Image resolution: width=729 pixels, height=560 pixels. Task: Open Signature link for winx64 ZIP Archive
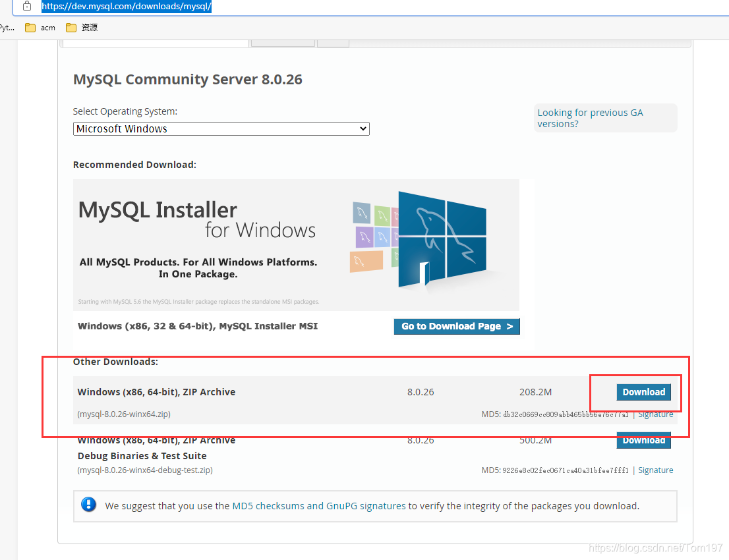pyautogui.click(x=656, y=414)
